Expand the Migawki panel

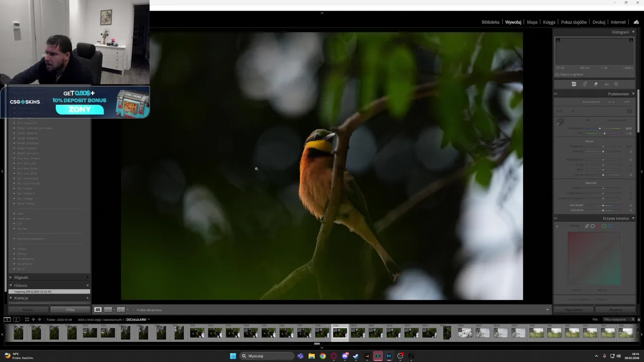coord(11,278)
